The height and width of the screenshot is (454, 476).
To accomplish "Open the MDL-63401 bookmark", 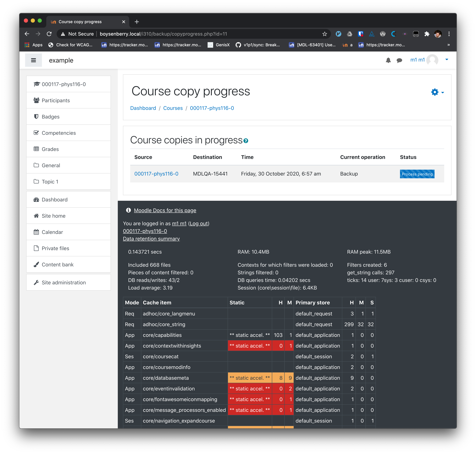I will click(312, 45).
